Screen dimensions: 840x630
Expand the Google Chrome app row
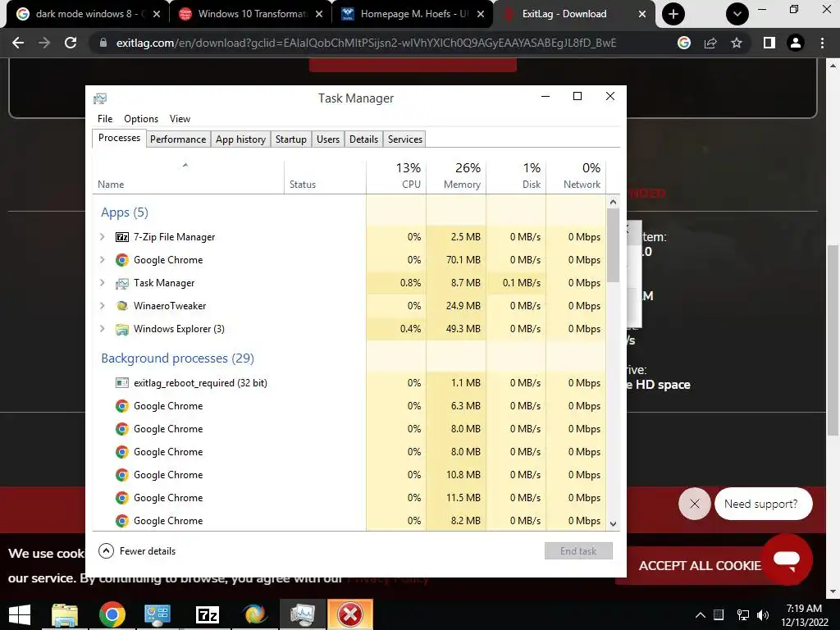[x=103, y=259]
